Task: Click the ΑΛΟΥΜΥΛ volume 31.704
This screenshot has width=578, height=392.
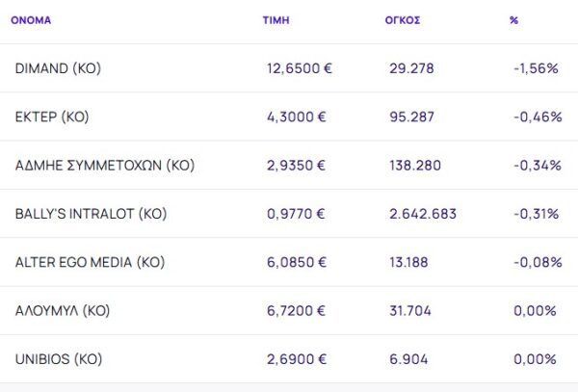Action: pos(411,310)
